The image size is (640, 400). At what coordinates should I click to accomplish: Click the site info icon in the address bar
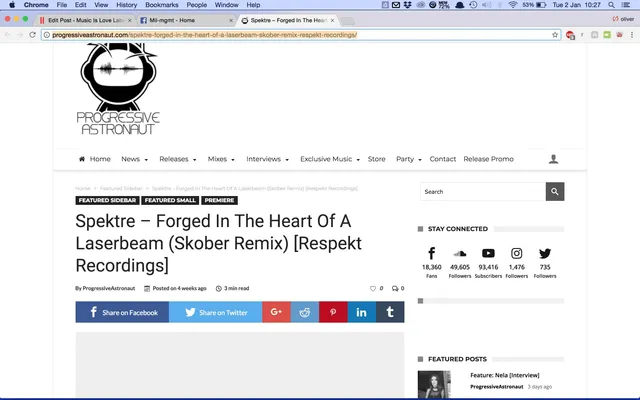tap(47, 35)
